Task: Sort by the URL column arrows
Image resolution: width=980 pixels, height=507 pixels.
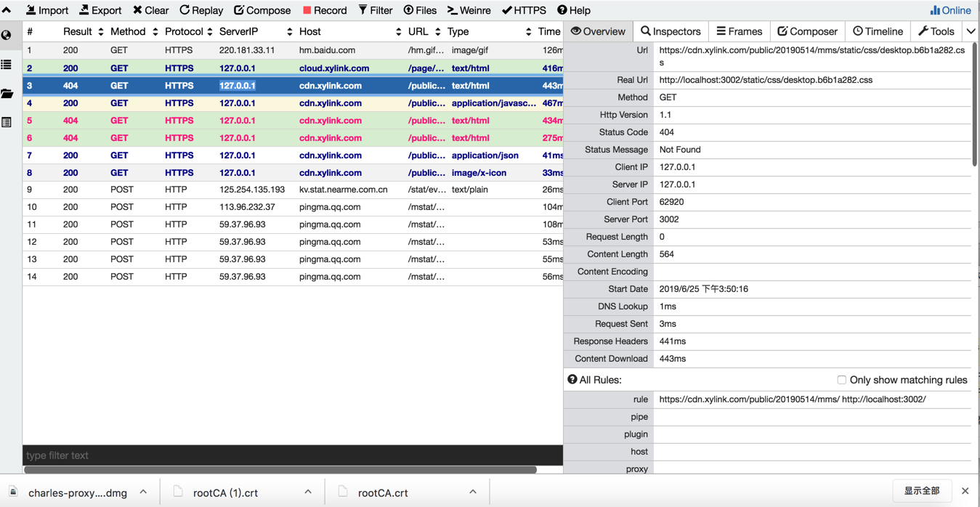Action: (x=437, y=32)
